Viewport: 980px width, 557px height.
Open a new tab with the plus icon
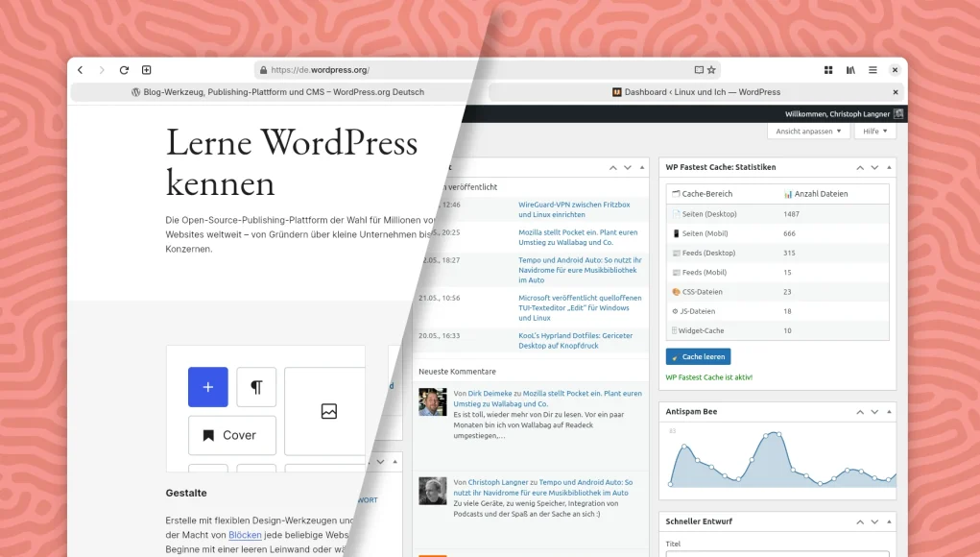147,70
